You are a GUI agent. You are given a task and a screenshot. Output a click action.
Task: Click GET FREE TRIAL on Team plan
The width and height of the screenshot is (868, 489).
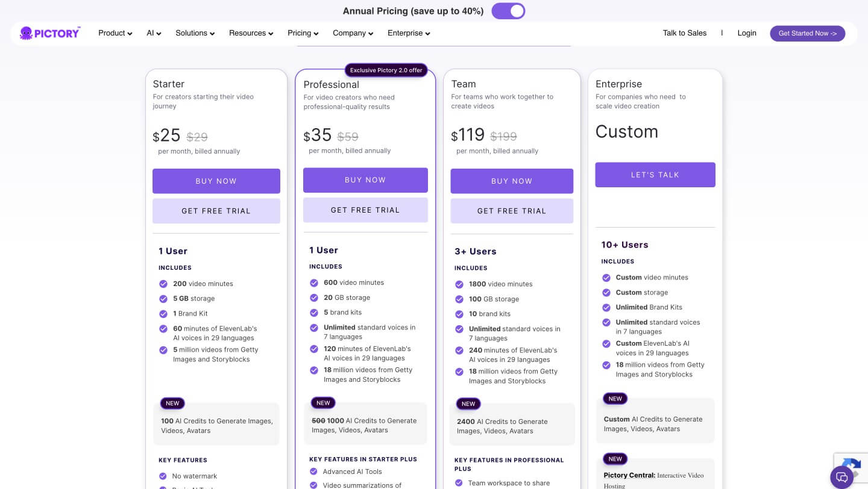512,211
